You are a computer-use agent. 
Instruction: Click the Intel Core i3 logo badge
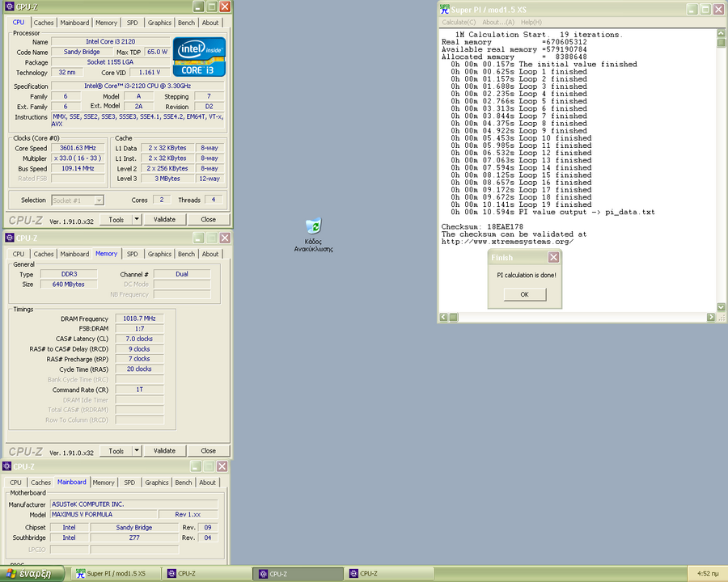tap(199, 57)
